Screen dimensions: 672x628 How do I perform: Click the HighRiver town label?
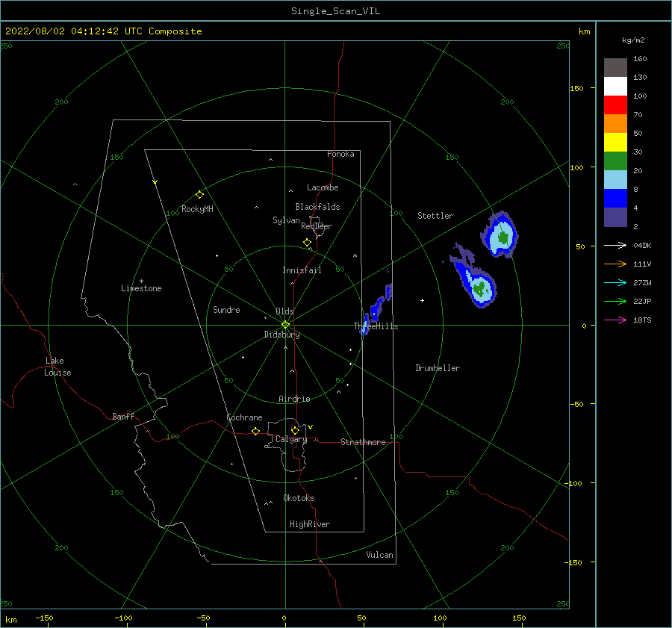310,524
